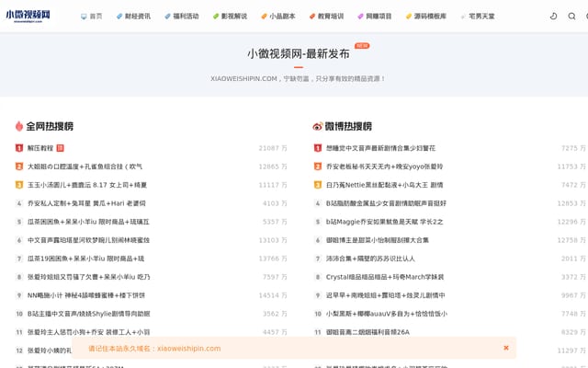Click the rank 3 badge in 微博热搜榜
The height and width of the screenshot is (368, 588).
click(318, 185)
